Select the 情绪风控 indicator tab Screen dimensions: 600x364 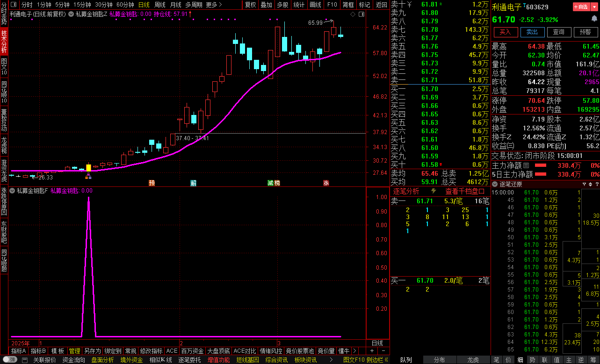pyautogui.click(x=271, y=351)
